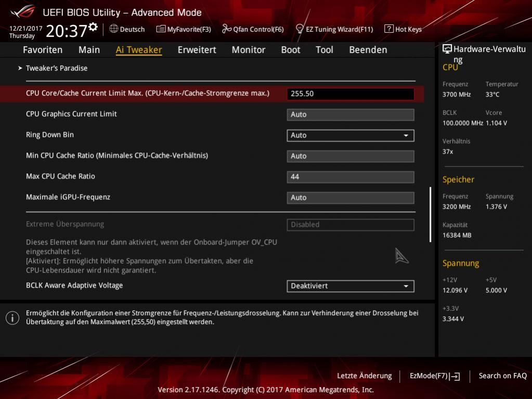Open the Erweitert tab

click(197, 50)
